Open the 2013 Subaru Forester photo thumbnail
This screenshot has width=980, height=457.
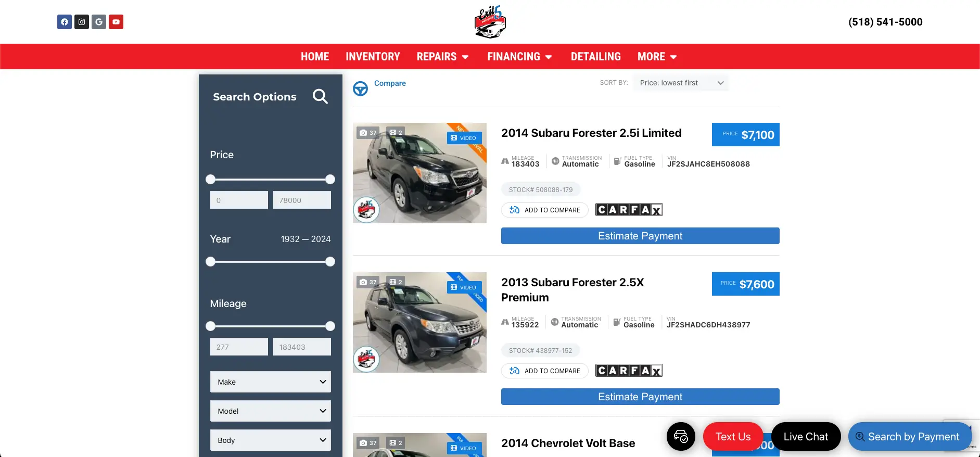(419, 322)
